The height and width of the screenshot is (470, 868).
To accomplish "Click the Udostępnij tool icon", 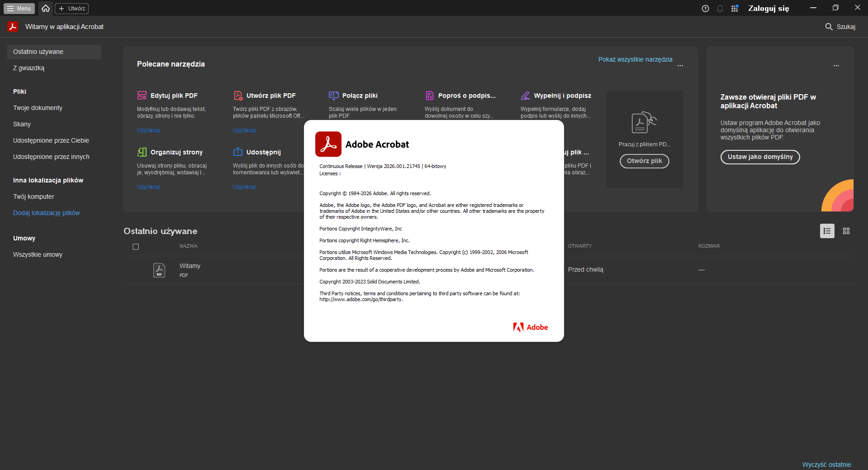I will [x=238, y=152].
